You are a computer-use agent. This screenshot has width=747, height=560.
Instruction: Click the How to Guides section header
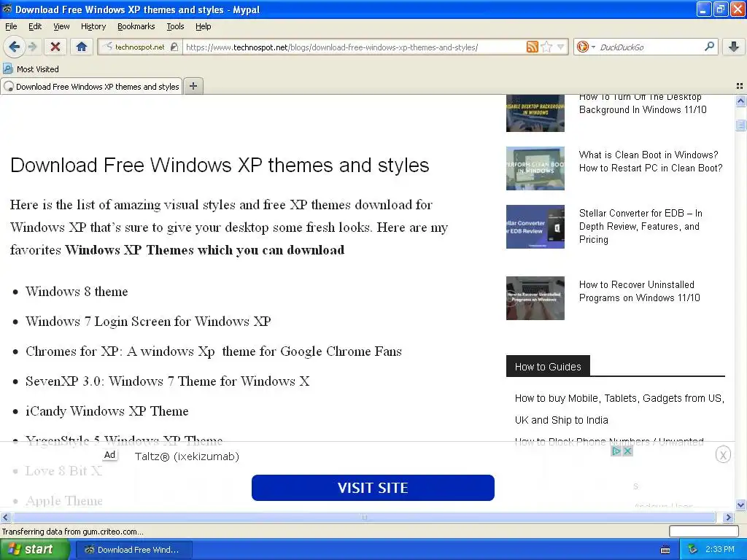(548, 366)
